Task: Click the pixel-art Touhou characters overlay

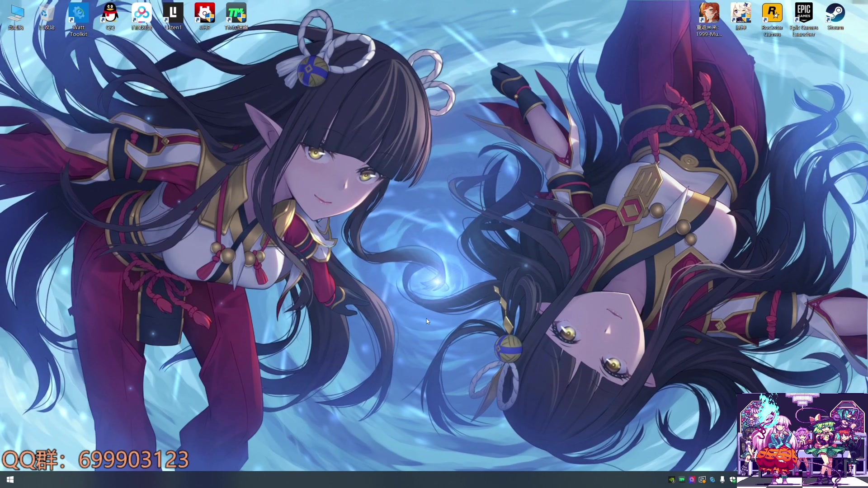Action: coord(802,441)
